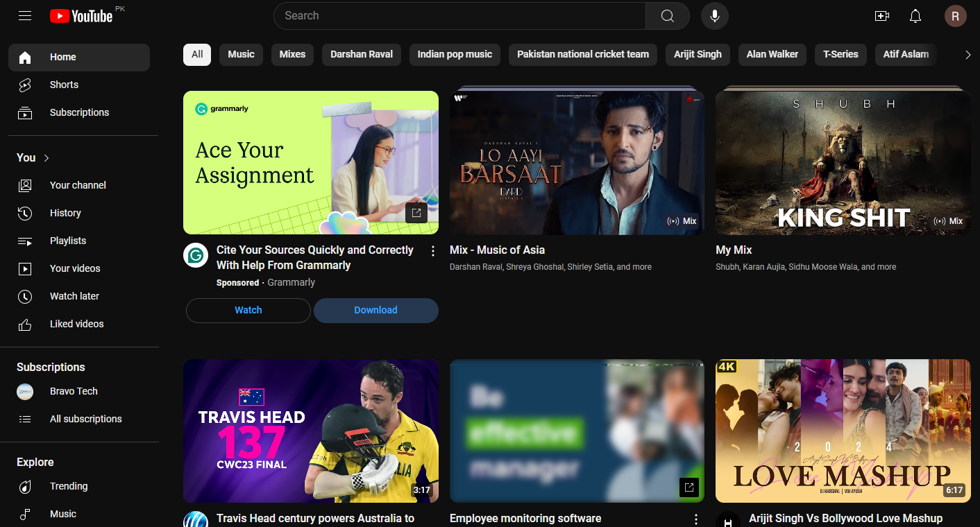Click Grammarly sponsor name under ad
This screenshot has width=980, height=527.
click(x=291, y=283)
